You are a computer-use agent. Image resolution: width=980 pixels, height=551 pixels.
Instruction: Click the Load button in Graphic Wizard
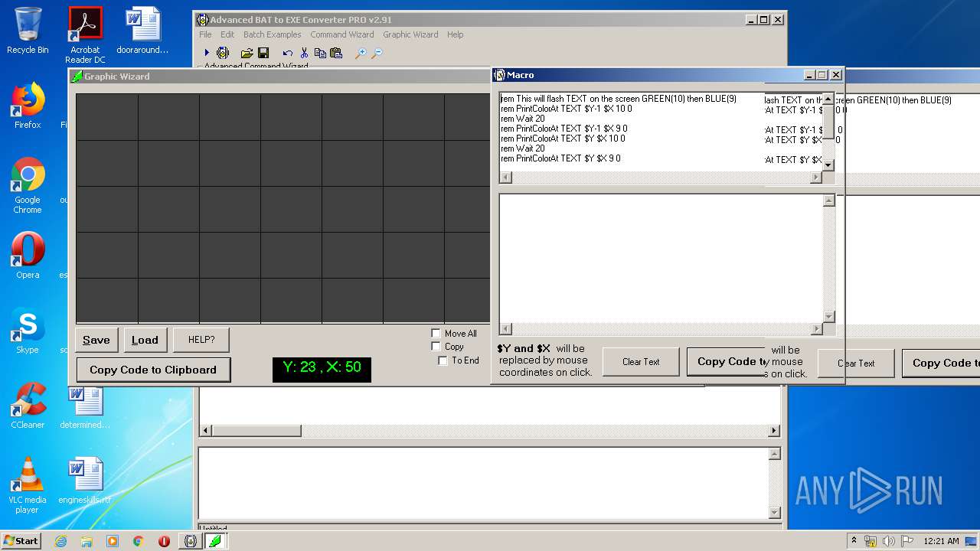coord(145,340)
